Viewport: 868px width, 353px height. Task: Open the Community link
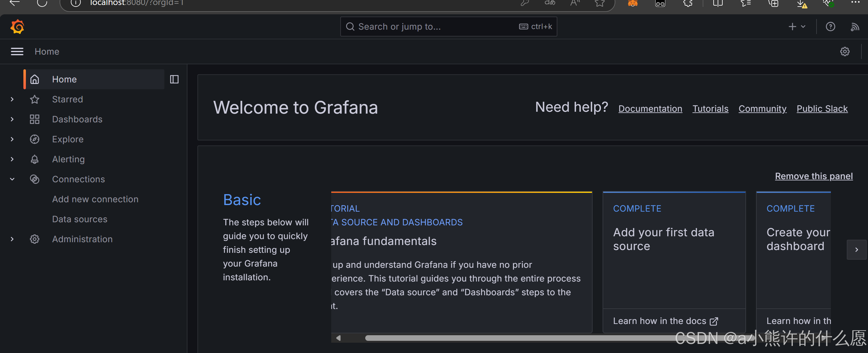762,109
